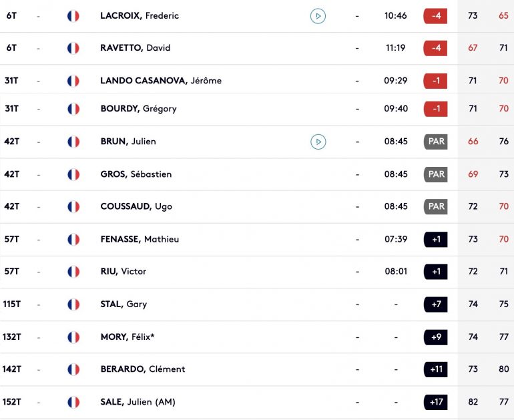Image resolution: width=514 pixels, height=420 pixels.
Task: Click the grey PAR badge for Julien Brun
Action: coord(435,142)
